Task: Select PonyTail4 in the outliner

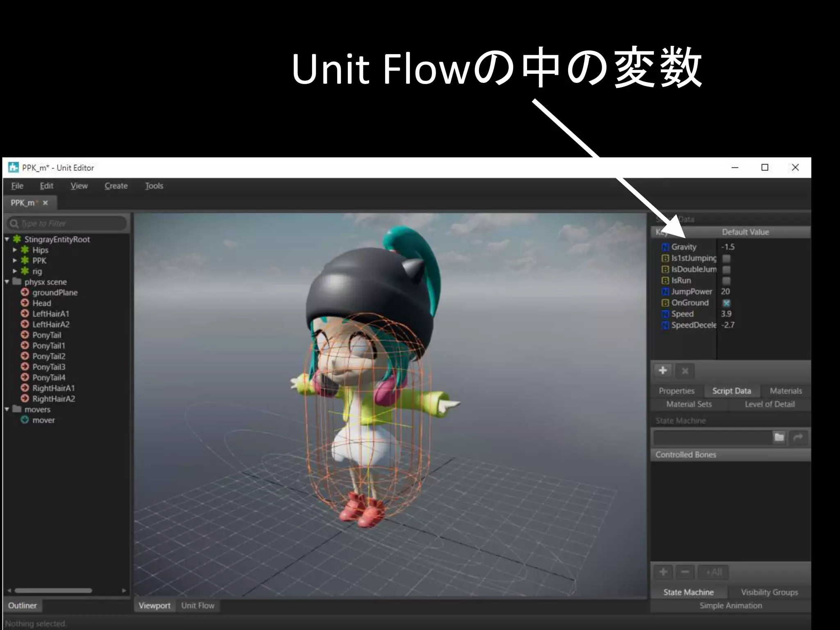Action: [49, 377]
